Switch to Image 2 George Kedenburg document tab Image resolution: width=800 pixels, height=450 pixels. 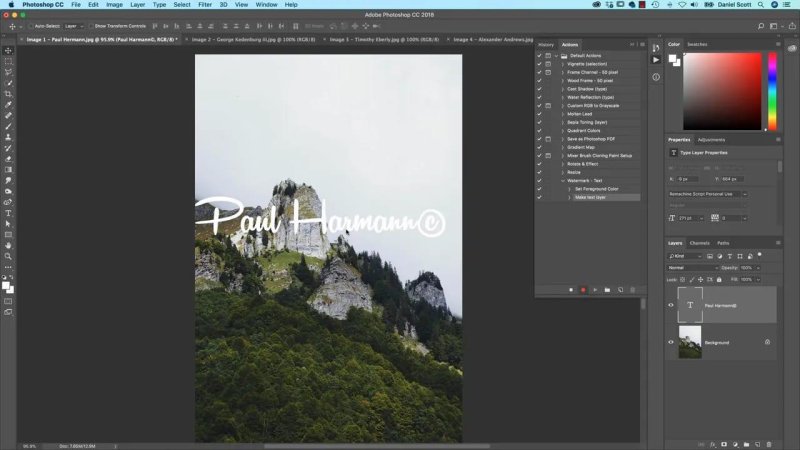(x=254, y=39)
